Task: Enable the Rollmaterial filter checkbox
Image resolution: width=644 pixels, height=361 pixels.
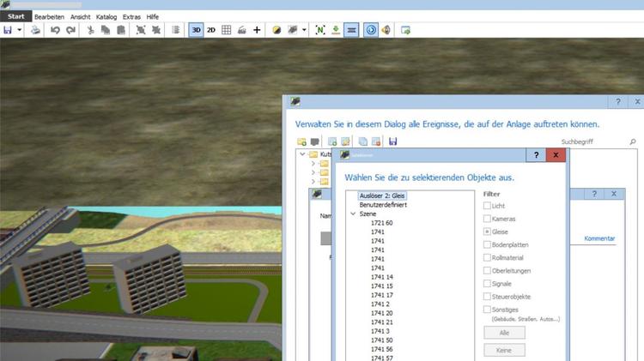Action: point(488,257)
